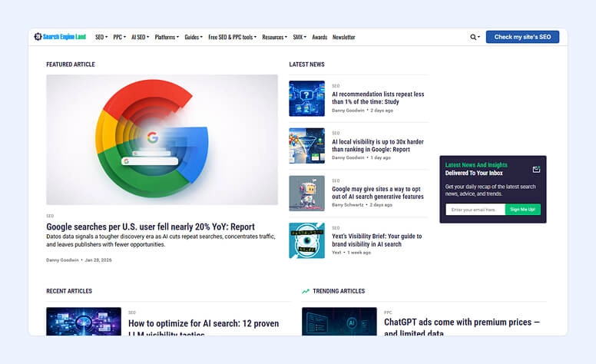Open Yext Visibility Brief thumbnail
This screenshot has height=364, width=596.
[306, 240]
